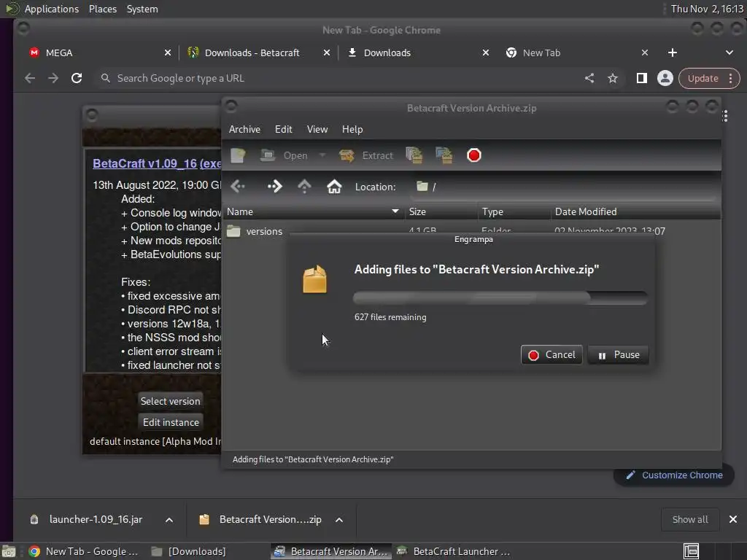Switch to Downloads - Betacraft tab

click(258, 52)
